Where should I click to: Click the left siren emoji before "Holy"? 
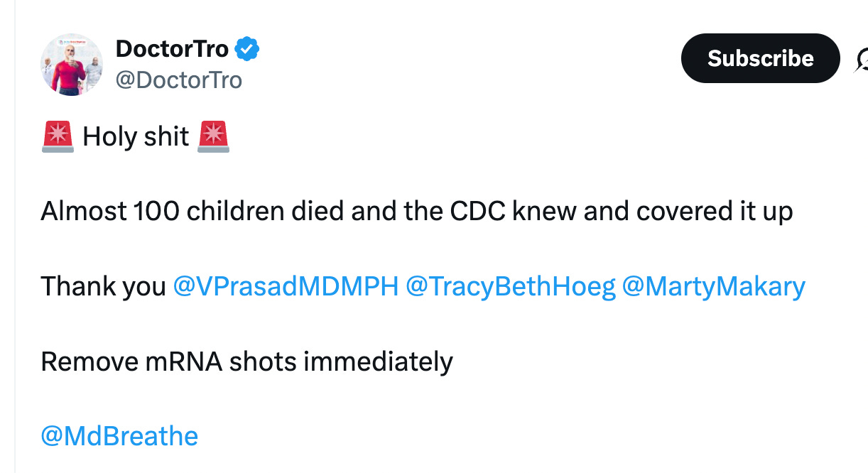click(58, 136)
